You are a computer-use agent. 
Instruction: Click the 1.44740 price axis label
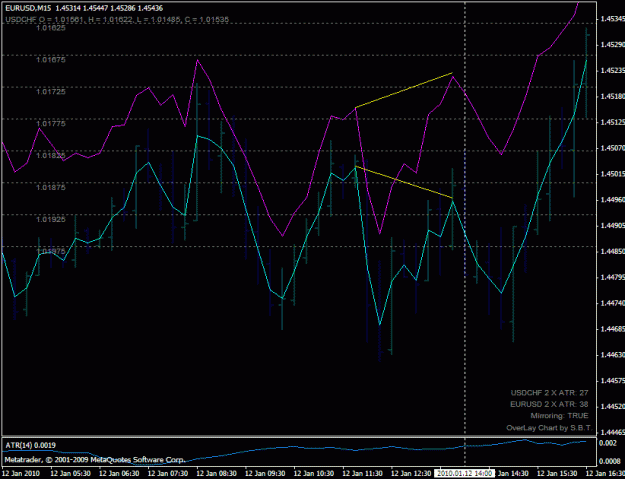point(612,304)
